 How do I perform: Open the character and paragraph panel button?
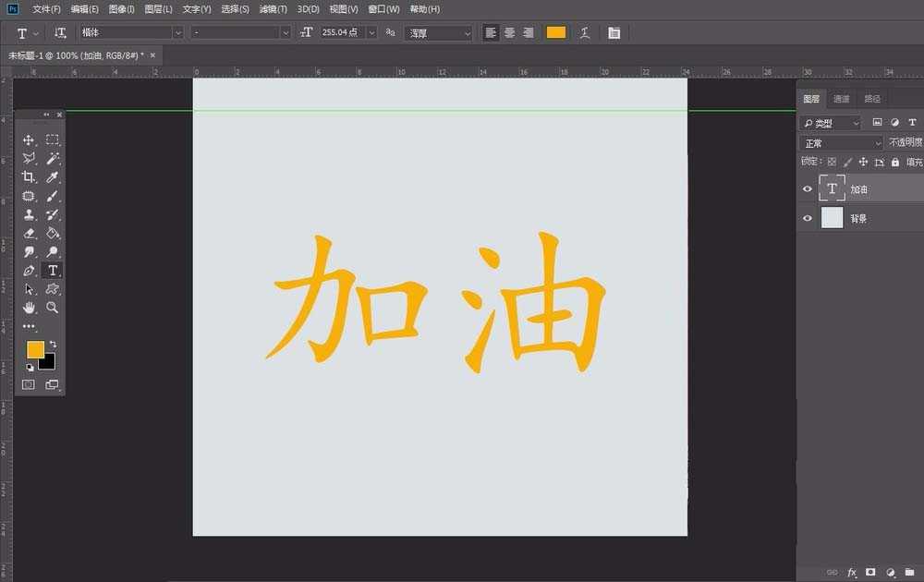[x=614, y=32]
